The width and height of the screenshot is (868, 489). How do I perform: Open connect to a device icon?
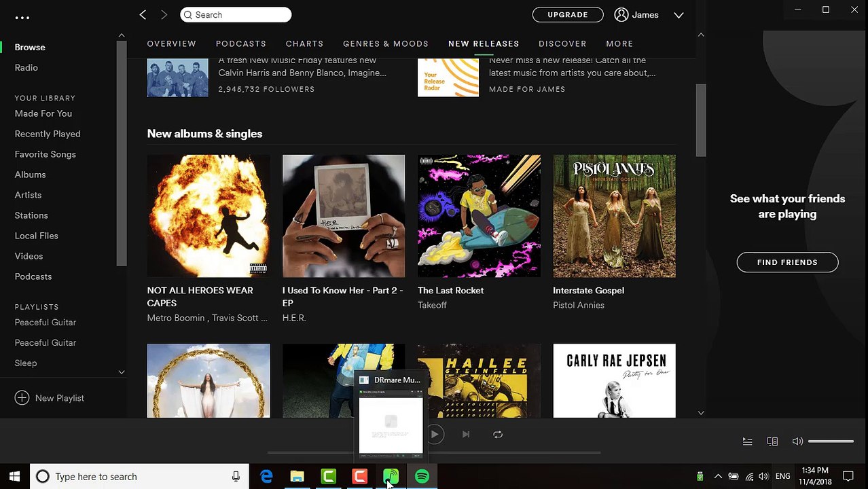pyautogui.click(x=772, y=441)
